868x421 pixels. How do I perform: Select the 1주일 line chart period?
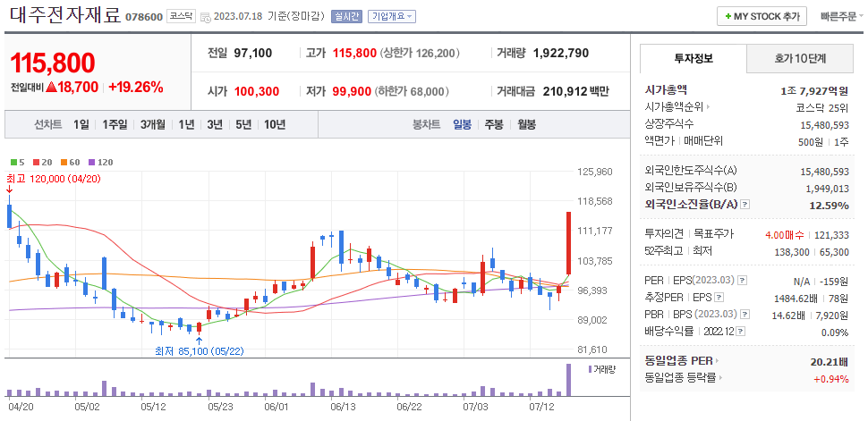(115, 124)
